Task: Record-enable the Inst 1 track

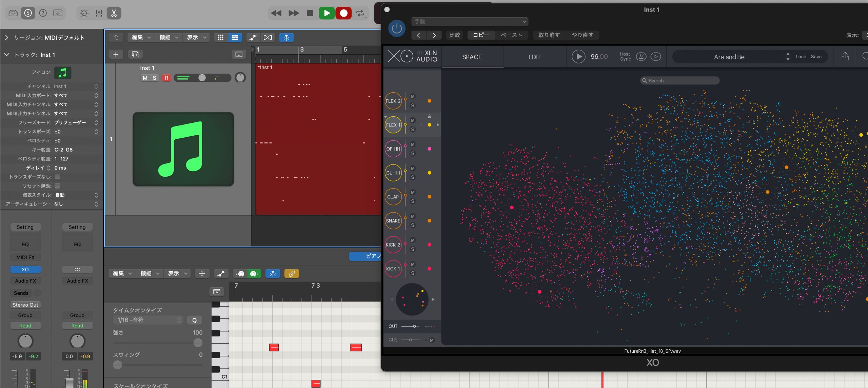Action: click(x=166, y=78)
